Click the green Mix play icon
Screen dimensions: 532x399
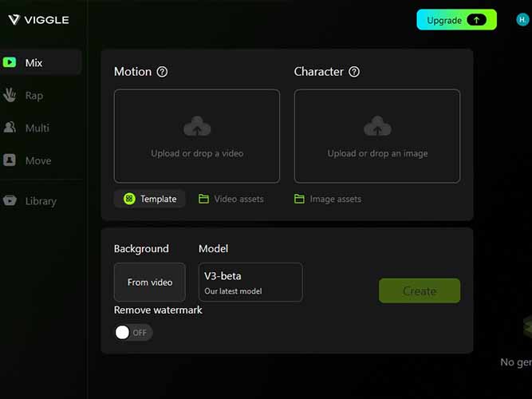10,62
